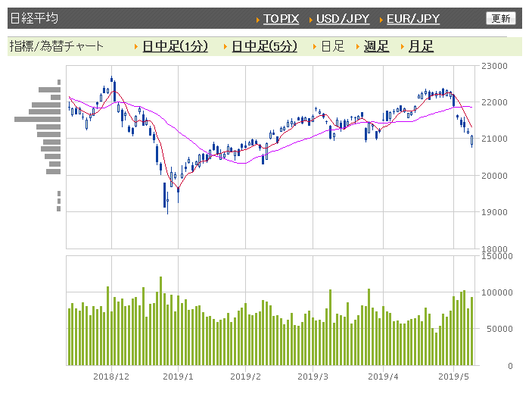Switch to 週足 weekly chart

[x=376, y=46]
